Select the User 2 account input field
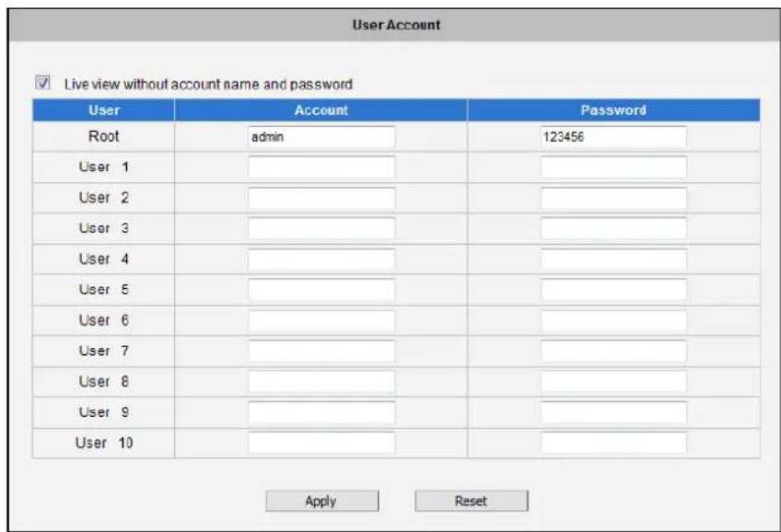 [321, 198]
